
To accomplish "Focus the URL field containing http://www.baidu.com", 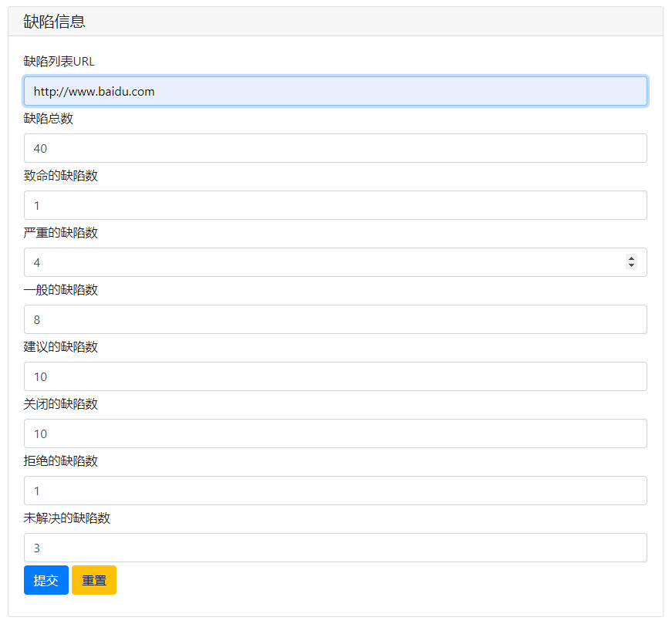I will (335, 91).
